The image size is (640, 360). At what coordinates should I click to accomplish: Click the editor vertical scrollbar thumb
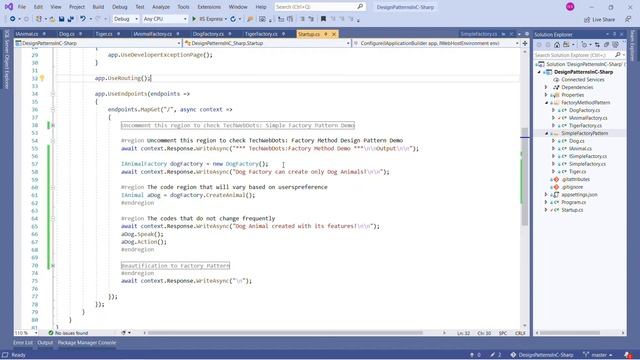[524, 177]
